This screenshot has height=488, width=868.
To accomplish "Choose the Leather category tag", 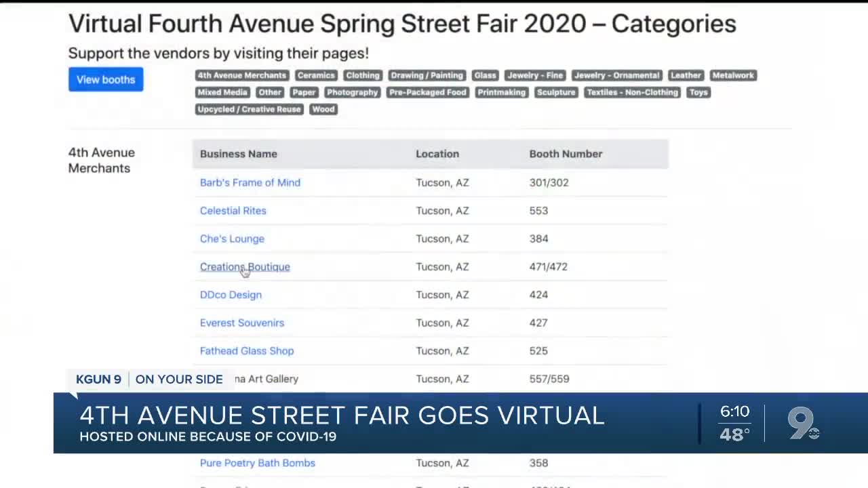I will click(x=686, y=75).
